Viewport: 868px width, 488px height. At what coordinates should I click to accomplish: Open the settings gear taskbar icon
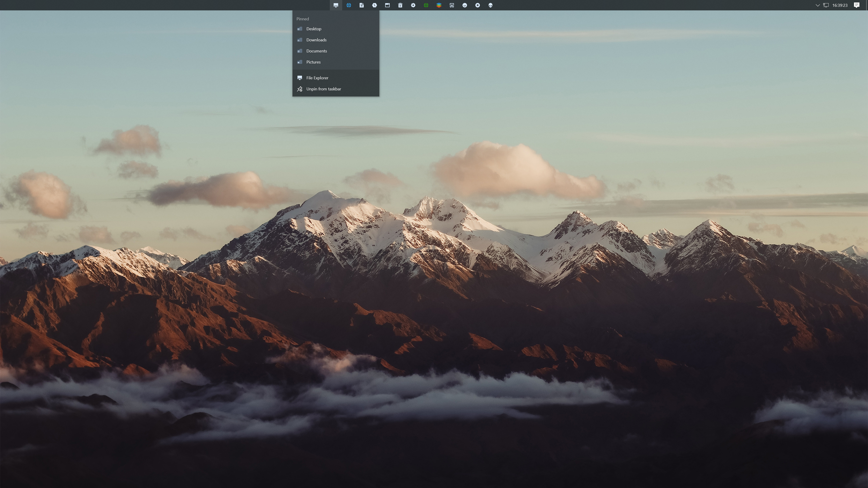pos(413,5)
